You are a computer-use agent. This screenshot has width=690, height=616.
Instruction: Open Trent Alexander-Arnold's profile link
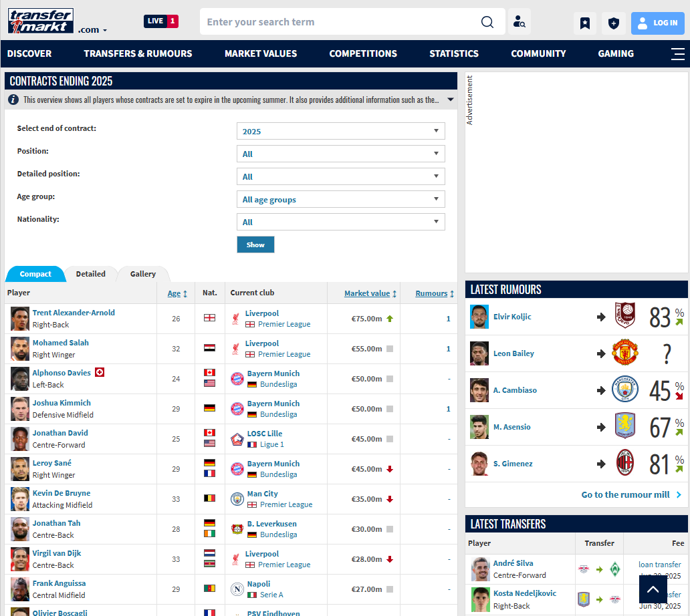pos(74,313)
